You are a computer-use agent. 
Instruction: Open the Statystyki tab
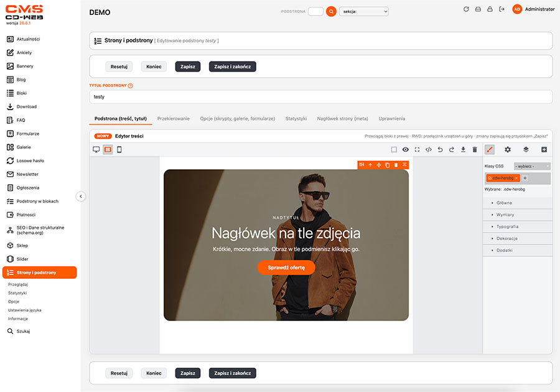tap(296, 118)
